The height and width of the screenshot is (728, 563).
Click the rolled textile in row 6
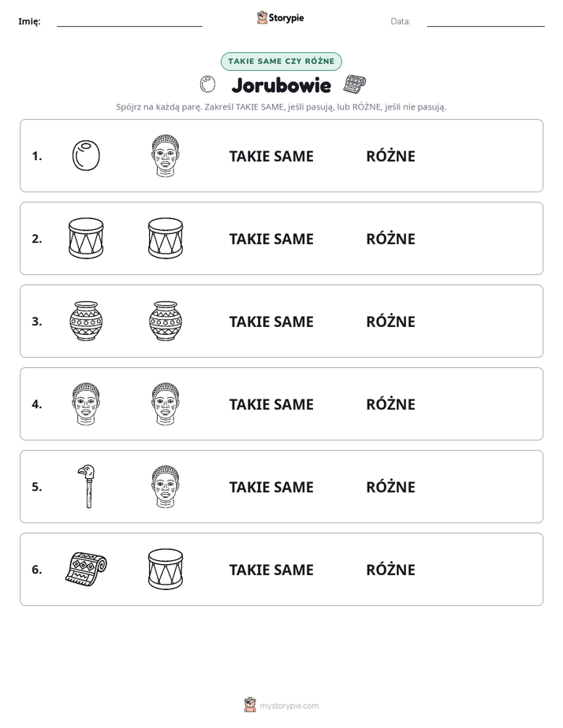[x=86, y=569]
